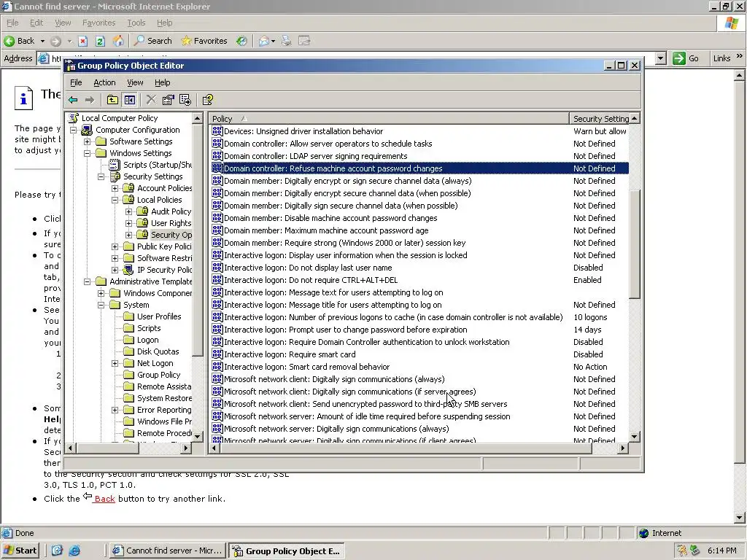
Task: Collapse the Local Policies node
Action: tap(115, 200)
